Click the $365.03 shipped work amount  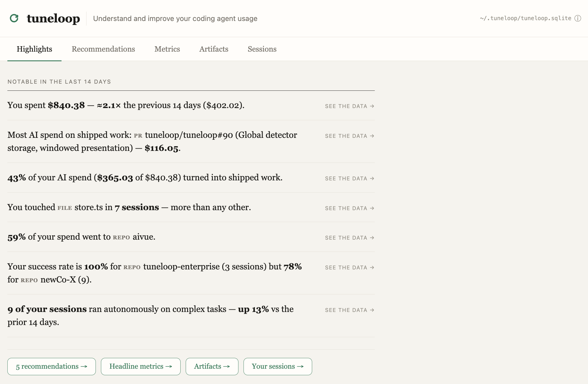click(x=115, y=178)
